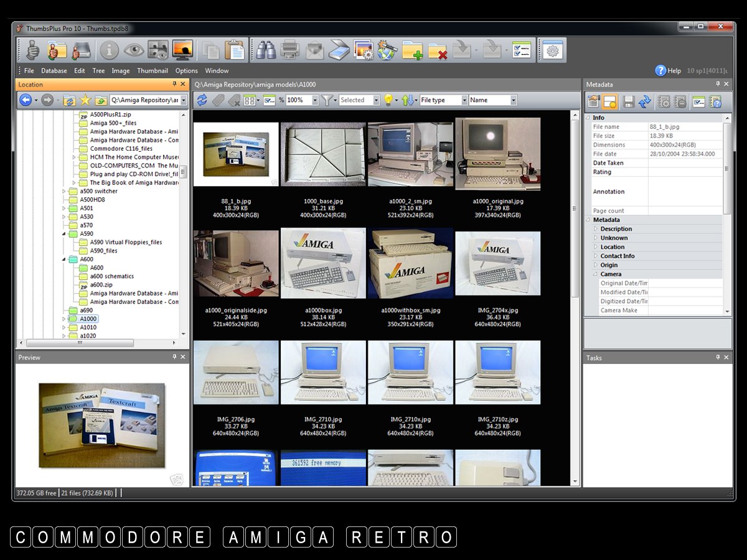Viewport: 747px width, 560px height.
Task: Open the Database menu
Action: click(54, 71)
